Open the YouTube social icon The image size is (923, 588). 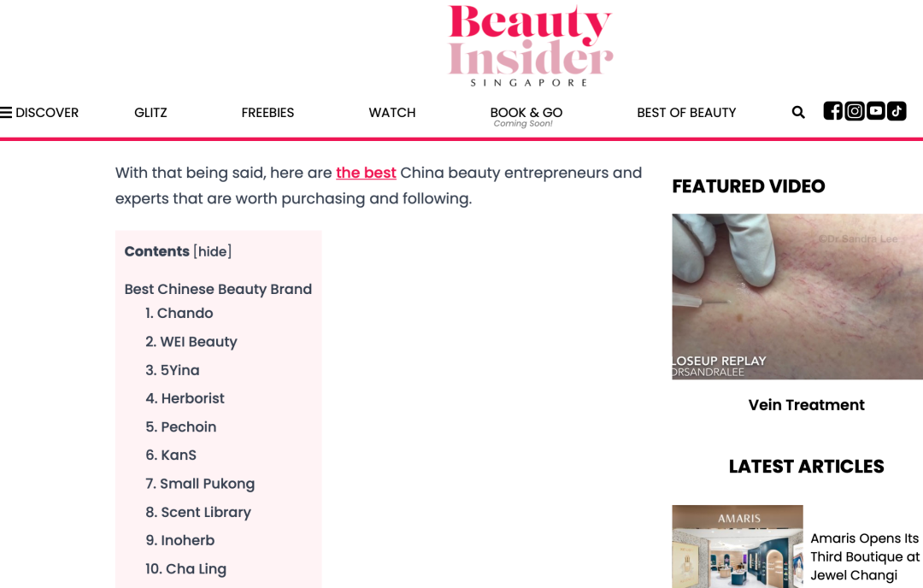[875, 110]
